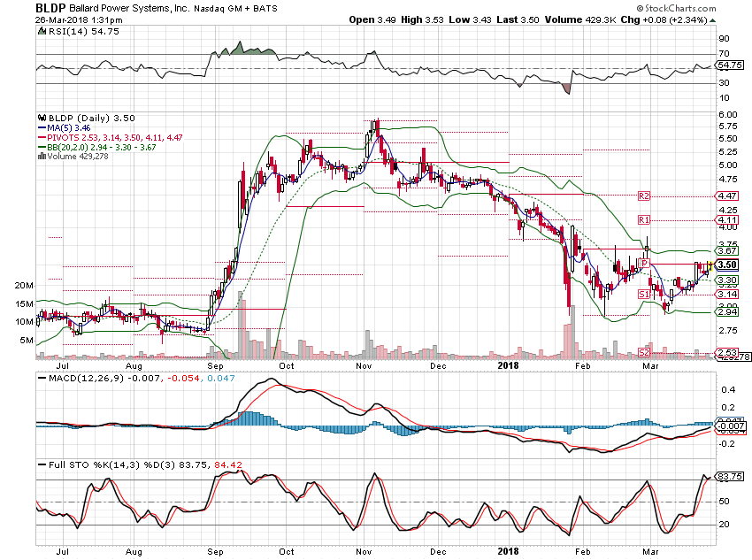The height and width of the screenshot is (560, 752).
Task: Click the 4.47 price tag beside R2
Action: pyautogui.click(x=728, y=196)
